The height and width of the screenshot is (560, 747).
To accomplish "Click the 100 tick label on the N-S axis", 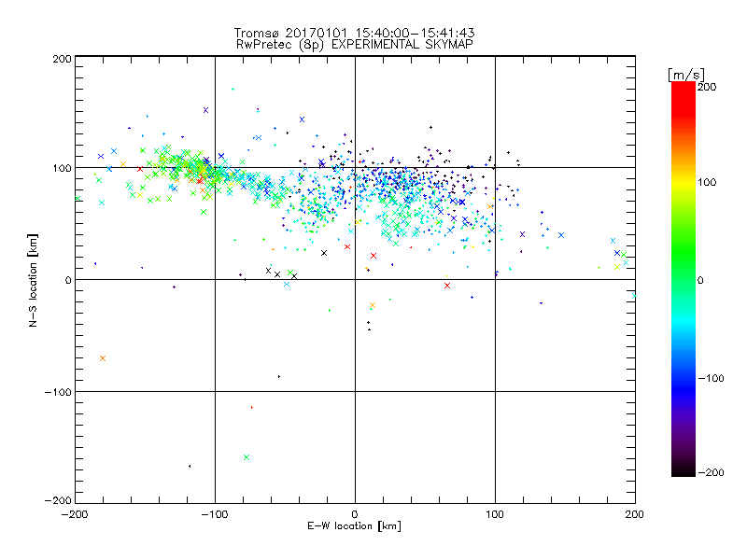I will [x=63, y=168].
